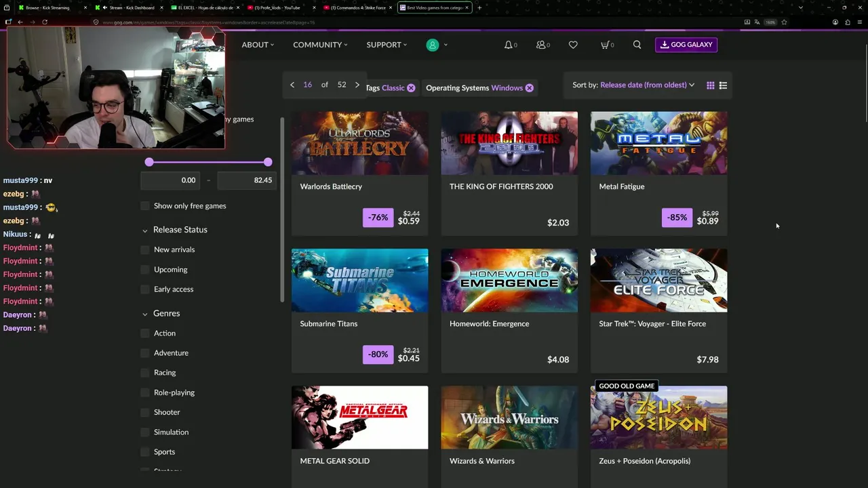The height and width of the screenshot is (488, 868).
Task: Open Warlords Battlecry game title
Action: pos(331,186)
